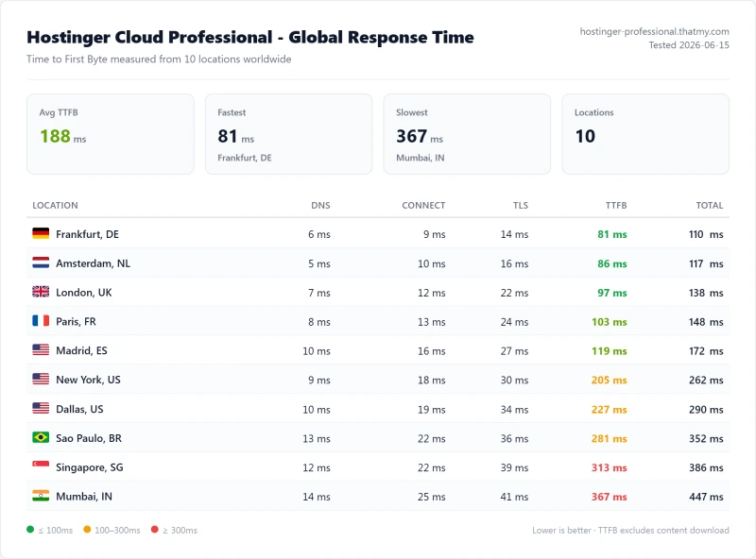
Task: Click the 447 ms total for Mumbai
Action: tap(706, 497)
